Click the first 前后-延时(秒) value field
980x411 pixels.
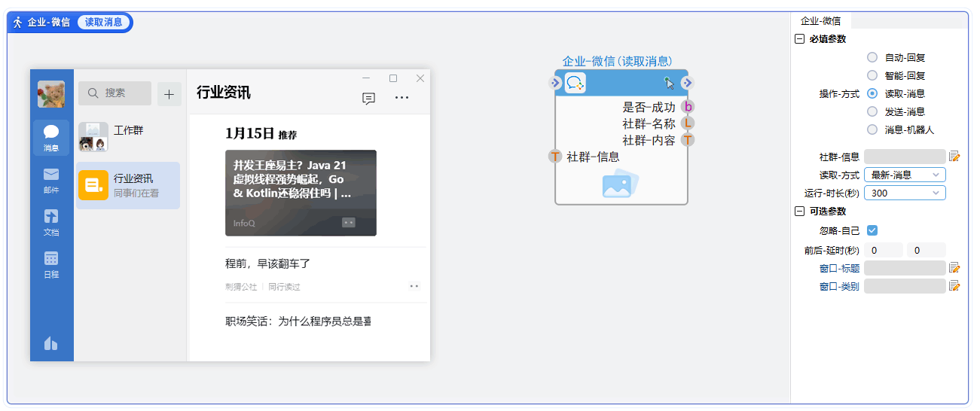(883, 250)
